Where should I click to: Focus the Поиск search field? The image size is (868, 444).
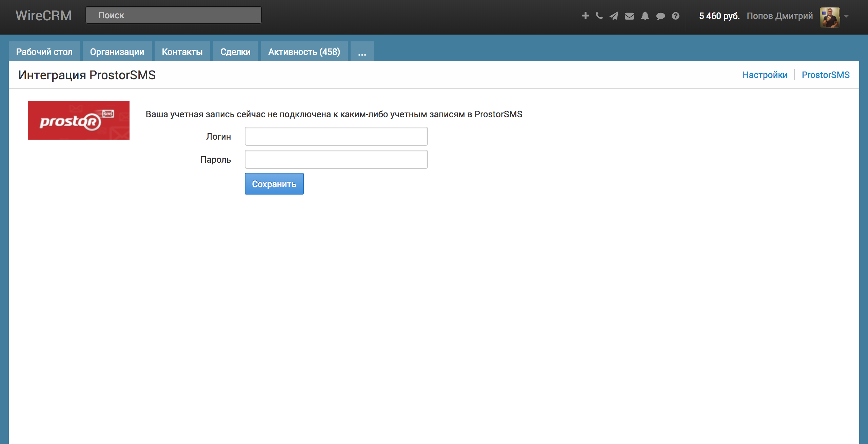coord(174,15)
